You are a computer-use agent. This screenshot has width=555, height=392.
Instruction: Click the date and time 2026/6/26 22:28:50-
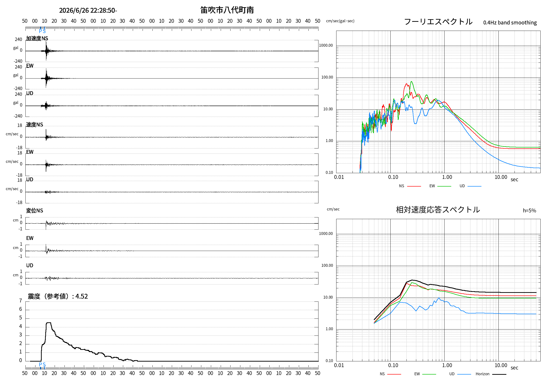pos(88,10)
